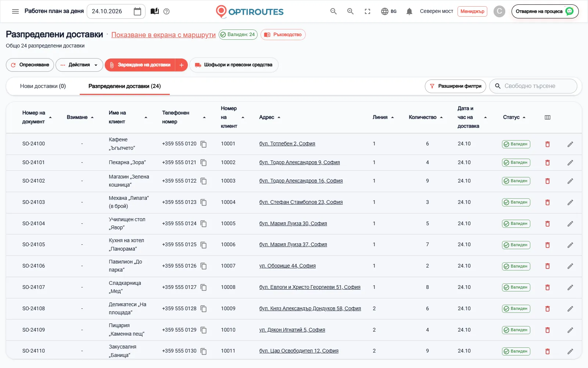The width and height of the screenshot is (588, 368).
Task: Open Разширени филтри
Action: click(x=455, y=86)
